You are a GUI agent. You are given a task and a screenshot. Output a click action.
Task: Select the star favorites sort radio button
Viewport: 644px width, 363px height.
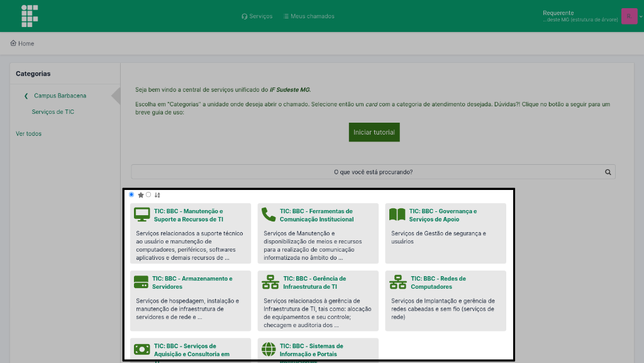pyautogui.click(x=131, y=194)
